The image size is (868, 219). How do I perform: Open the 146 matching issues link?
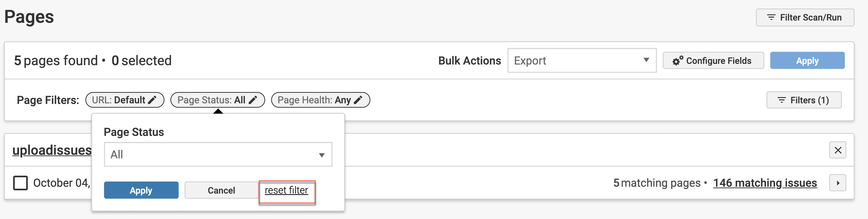tap(765, 183)
